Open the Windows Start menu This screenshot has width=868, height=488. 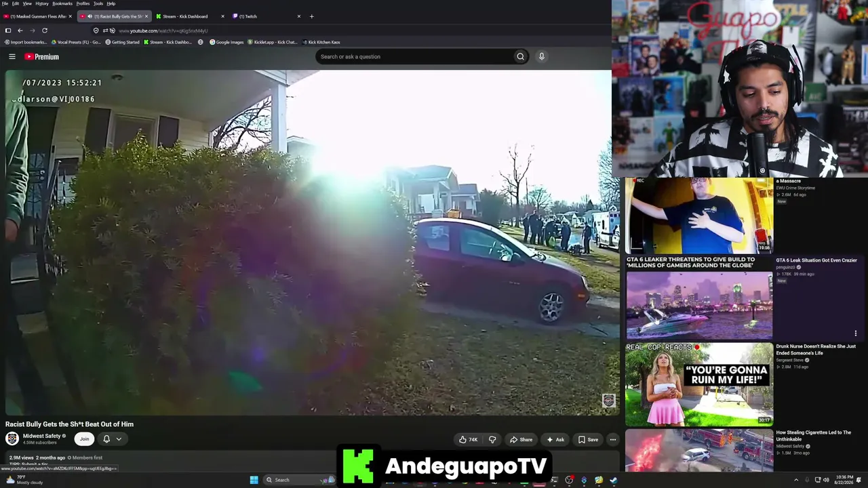254,480
